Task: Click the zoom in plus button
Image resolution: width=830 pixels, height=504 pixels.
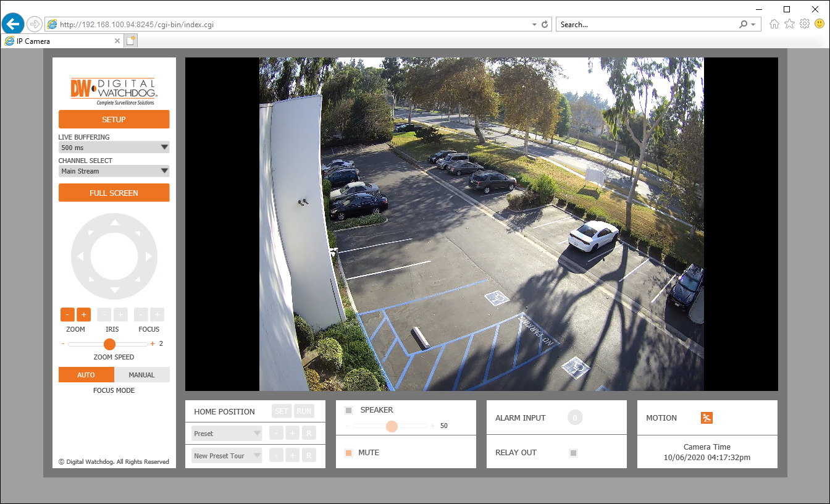Action: (x=84, y=314)
